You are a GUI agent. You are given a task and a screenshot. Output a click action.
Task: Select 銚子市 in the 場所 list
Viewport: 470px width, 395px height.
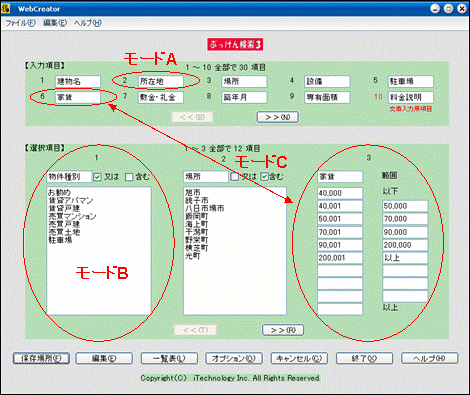[x=197, y=200]
